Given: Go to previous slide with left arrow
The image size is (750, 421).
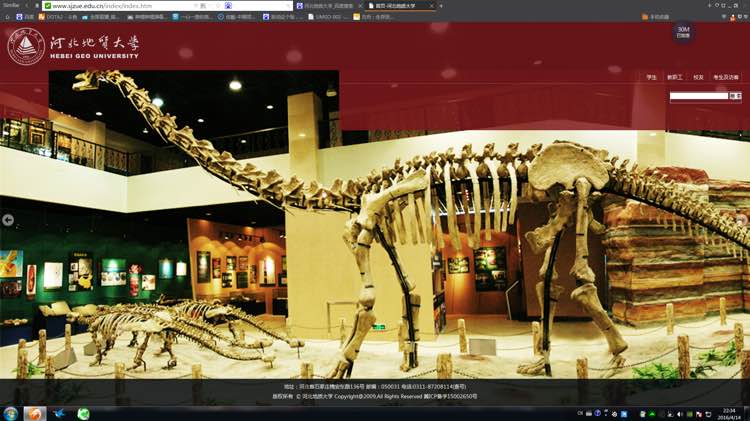Looking at the screenshot, I should (x=8, y=220).
